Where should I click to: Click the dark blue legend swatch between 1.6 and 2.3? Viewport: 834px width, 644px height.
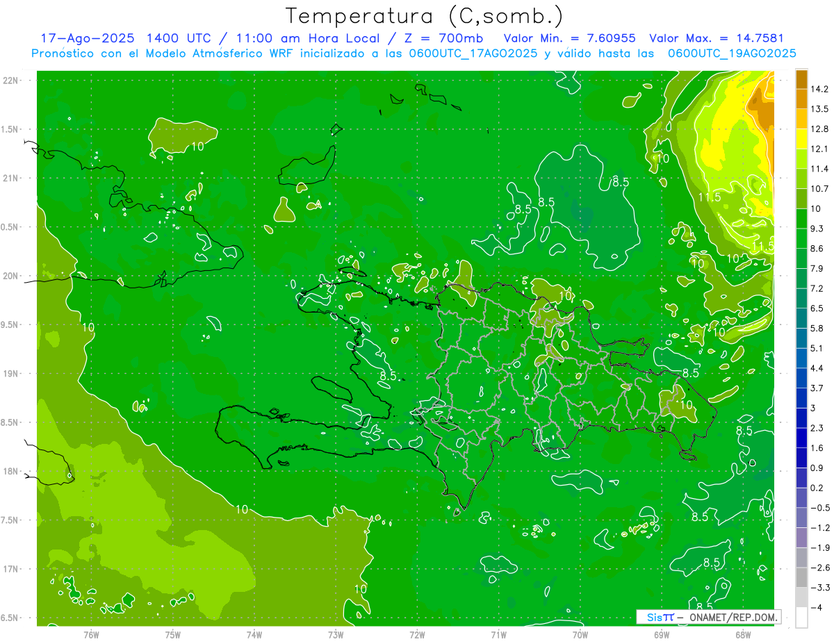(x=801, y=438)
